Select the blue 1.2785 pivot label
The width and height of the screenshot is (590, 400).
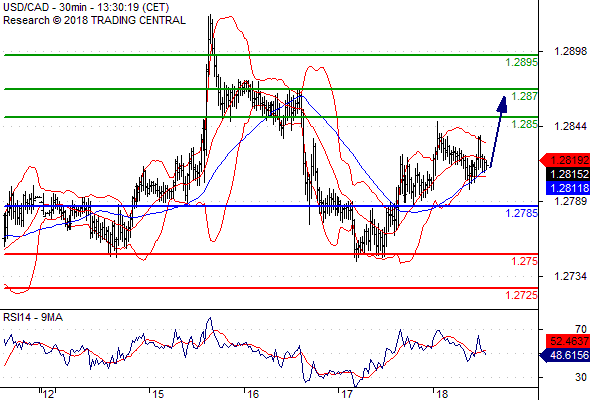[521, 213]
